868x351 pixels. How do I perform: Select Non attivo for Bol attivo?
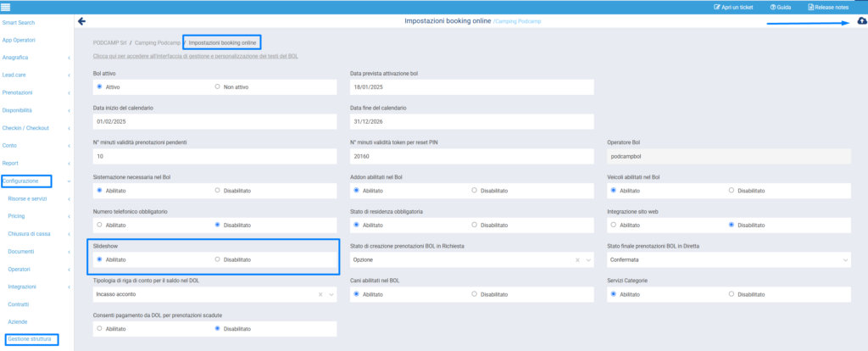[x=218, y=86]
